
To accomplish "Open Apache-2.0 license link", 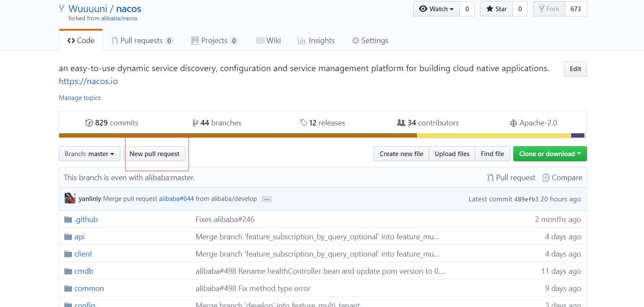I will (534, 123).
